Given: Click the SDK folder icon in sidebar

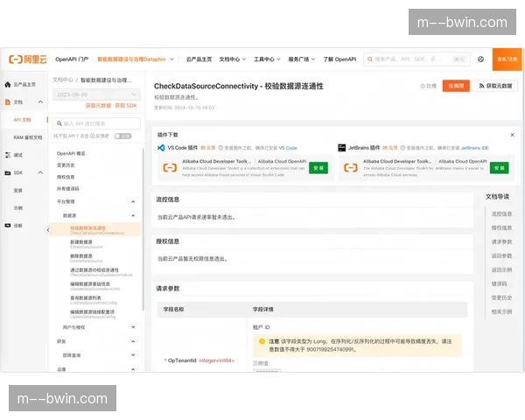Looking at the screenshot, I should point(8,173).
